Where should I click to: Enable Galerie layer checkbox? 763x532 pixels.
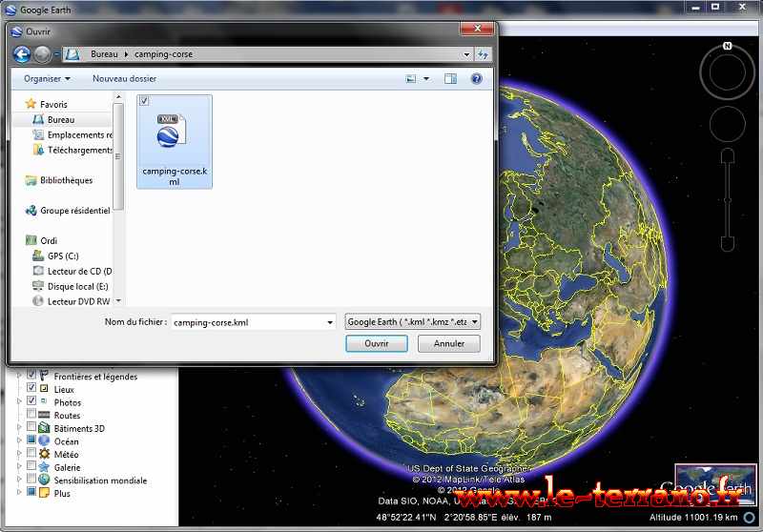31,465
